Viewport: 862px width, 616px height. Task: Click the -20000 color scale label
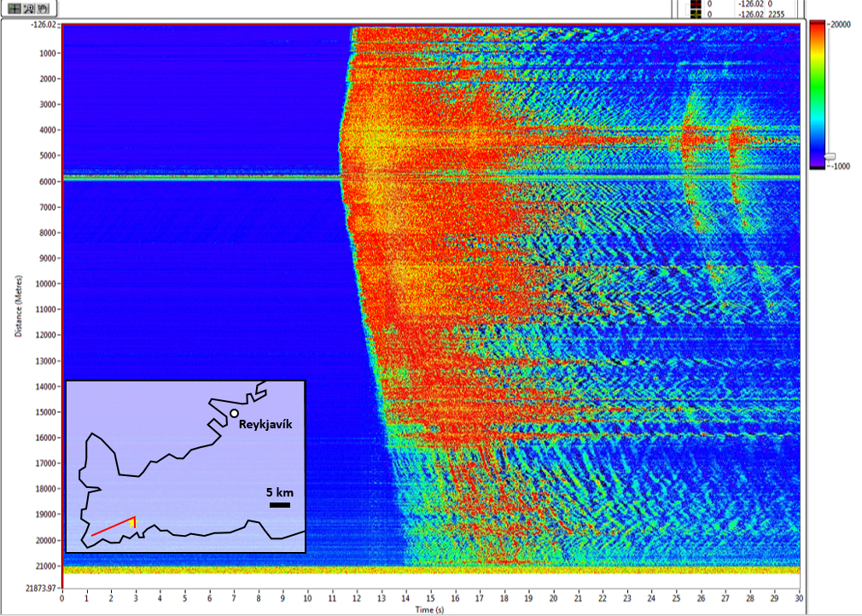coord(838,24)
